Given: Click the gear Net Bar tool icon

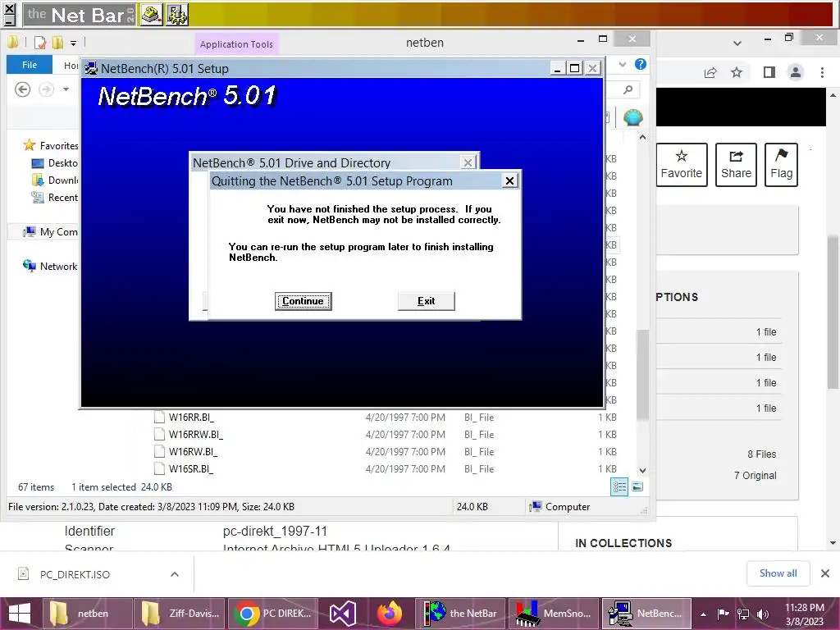Looking at the screenshot, I should (x=177, y=15).
